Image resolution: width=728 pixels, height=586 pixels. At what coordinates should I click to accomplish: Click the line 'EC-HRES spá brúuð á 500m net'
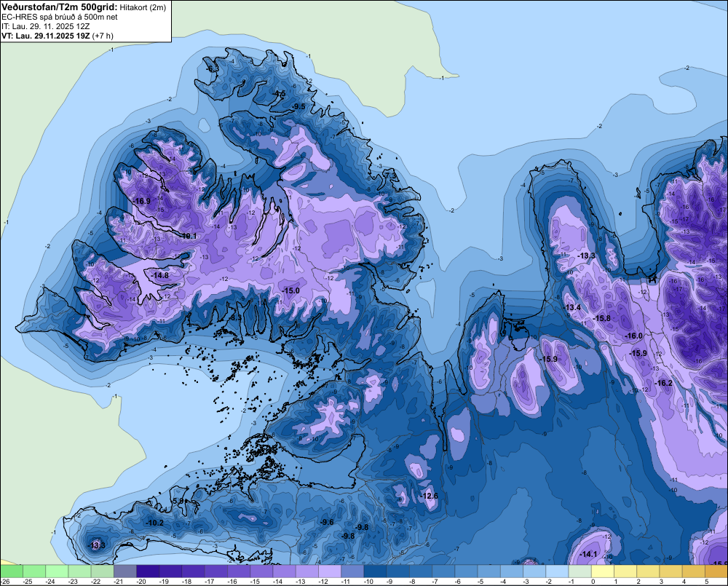click(x=60, y=17)
